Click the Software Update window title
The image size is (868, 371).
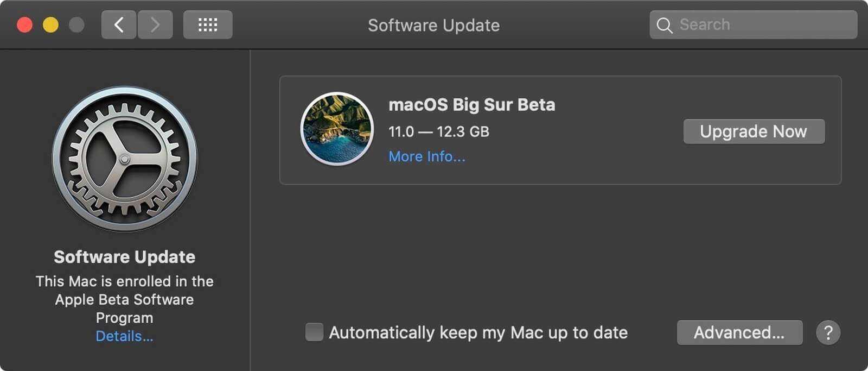coord(433,25)
